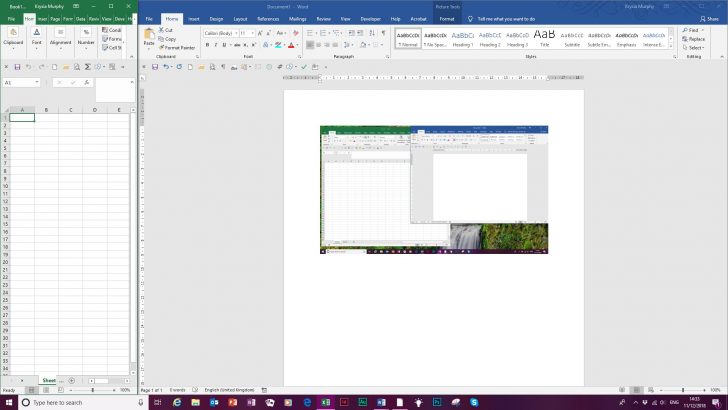The image size is (728, 410).
Task: Click the Windows Start button
Action: click(x=9, y=402)
